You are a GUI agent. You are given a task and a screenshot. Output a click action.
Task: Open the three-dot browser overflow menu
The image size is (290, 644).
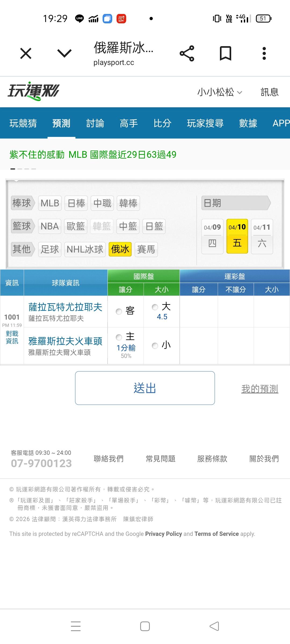point(264,53)
